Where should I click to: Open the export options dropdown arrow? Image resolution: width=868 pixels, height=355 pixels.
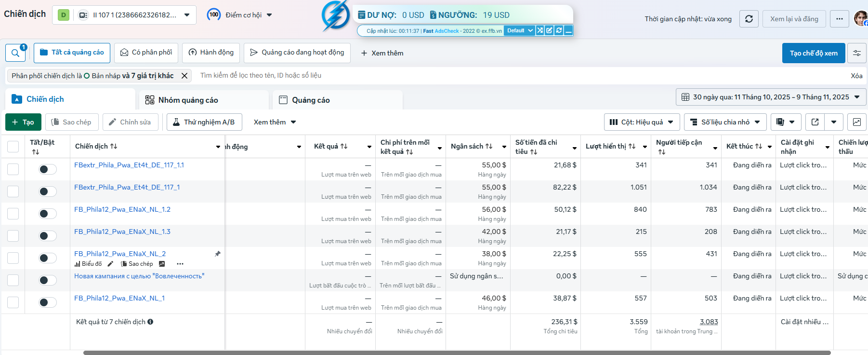(x=834, y=122)
